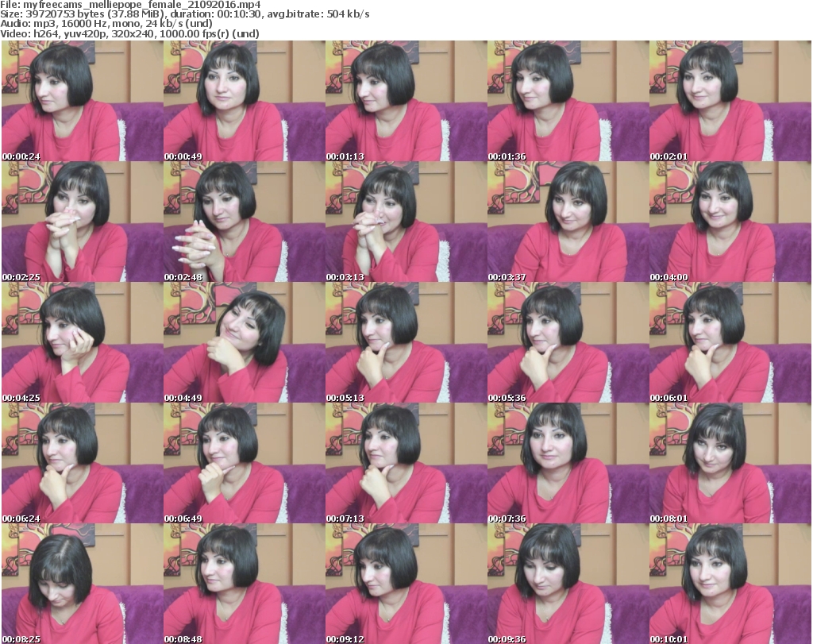Click the frame with timestamp 00:08:48
This screenshot has width=813, height=644.
(245, 584)
